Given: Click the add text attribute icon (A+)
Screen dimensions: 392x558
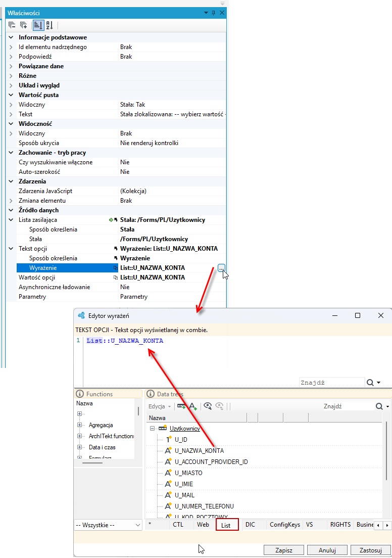Looking at the screenshot, I should pos(193,406).
